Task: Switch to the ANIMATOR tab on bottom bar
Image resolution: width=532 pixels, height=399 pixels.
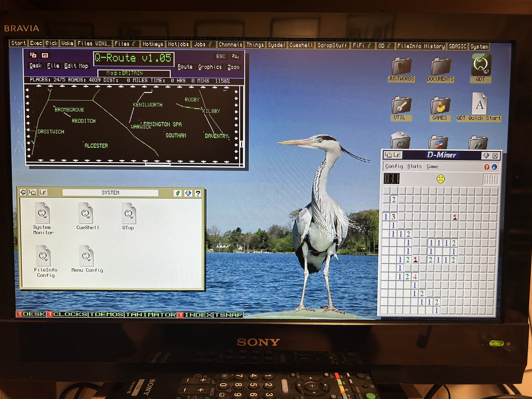Action: point(151,315)
